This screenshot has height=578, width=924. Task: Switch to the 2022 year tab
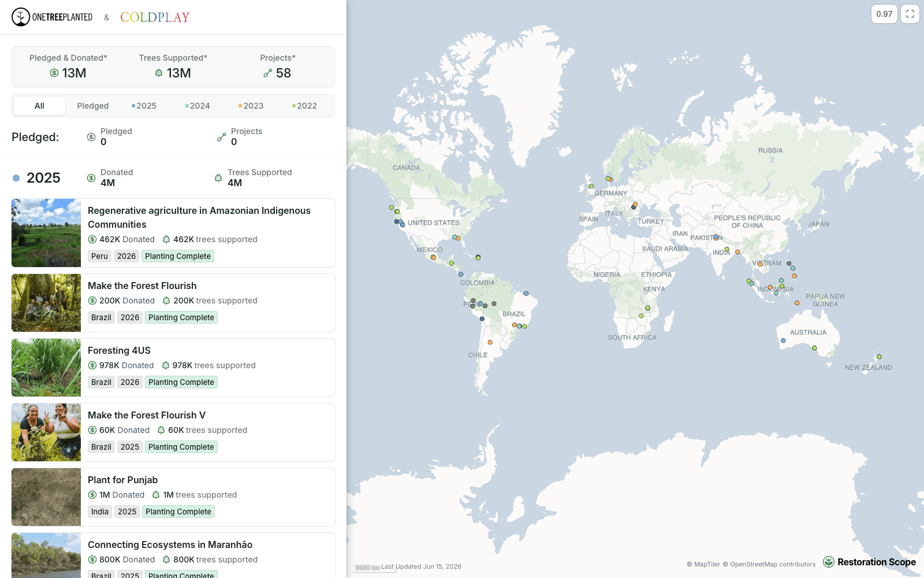point(304,106)
